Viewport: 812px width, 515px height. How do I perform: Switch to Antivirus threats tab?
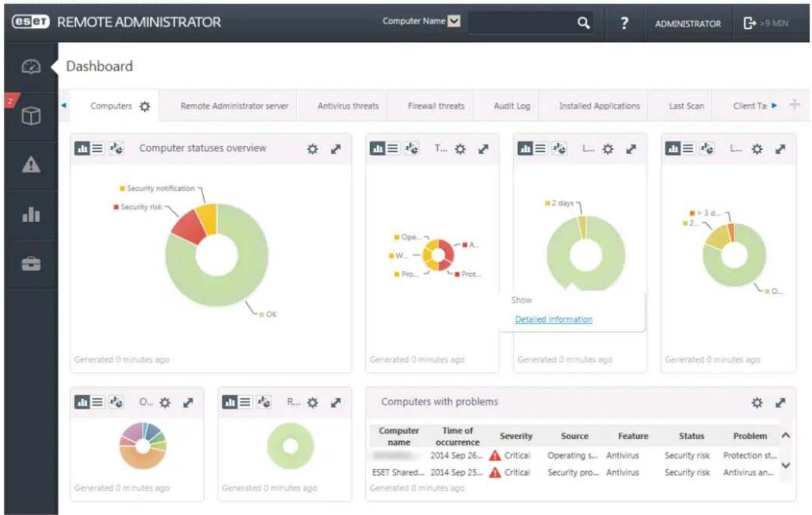(x=348, y=106)
